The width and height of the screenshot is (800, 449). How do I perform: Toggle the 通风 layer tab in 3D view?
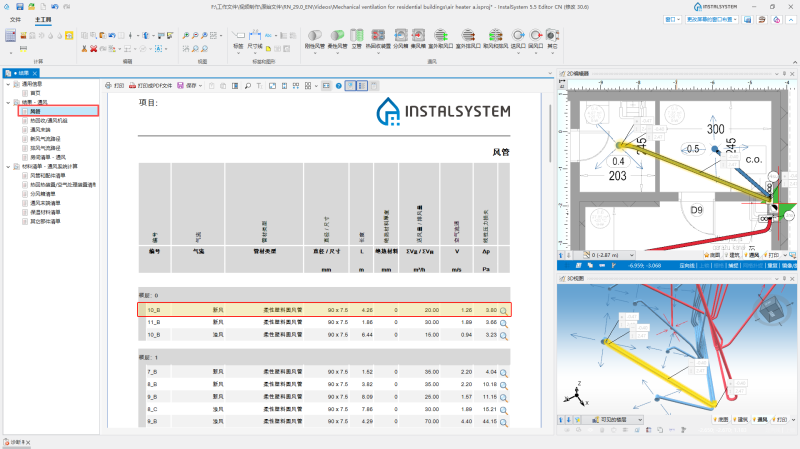(759, 419)
